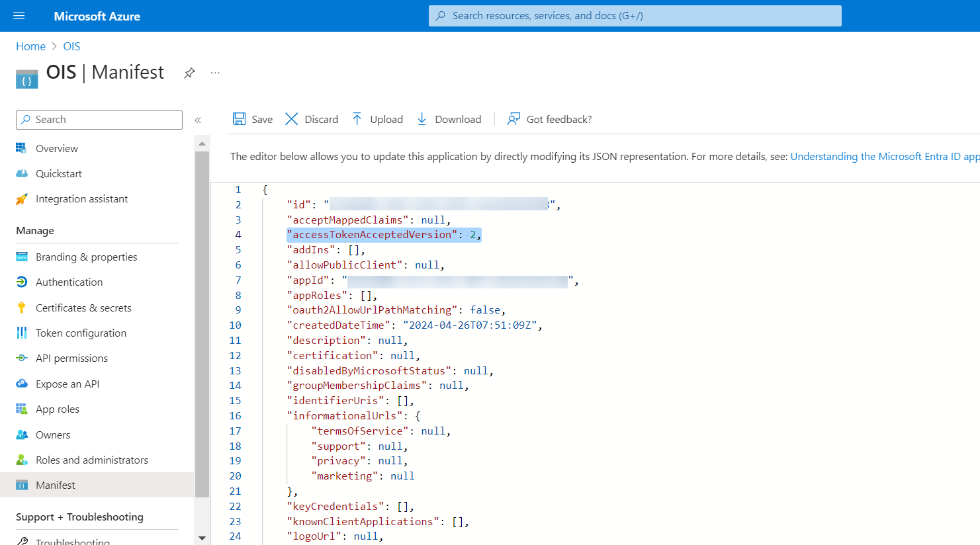Click the Overview grid icon
Viewport: 980px width, 545px height.
coord(22,148)
